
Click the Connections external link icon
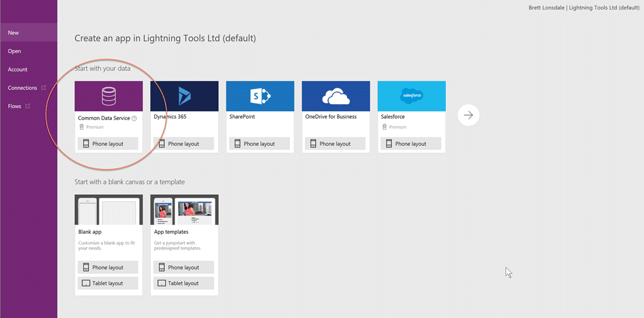(x=44, y=87)
